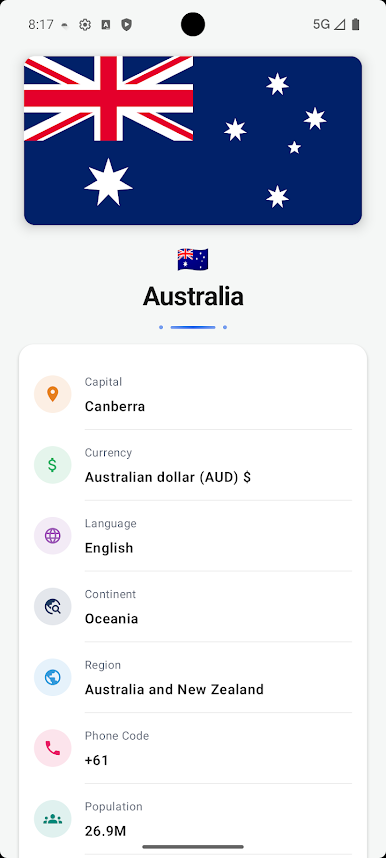Tap the orange Capital location pin icon
This screenshot has height=858, width=386.
(53, 394)
